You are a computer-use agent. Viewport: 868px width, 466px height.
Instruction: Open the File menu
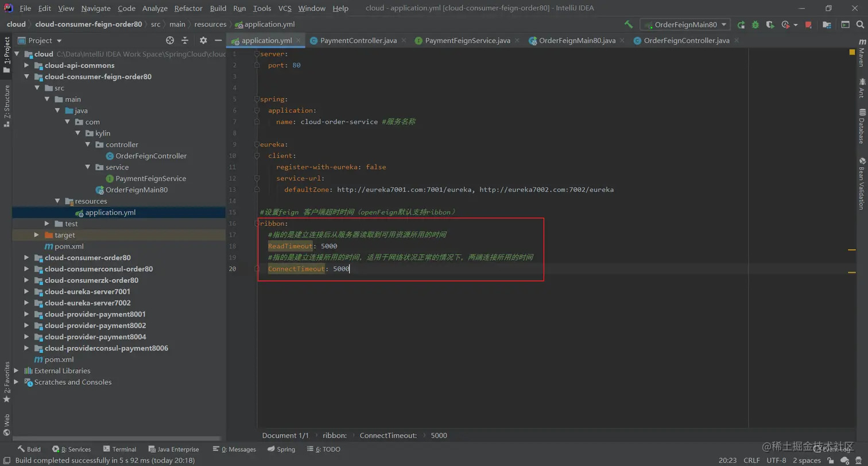pyautogui.click(x=25, y=8)
